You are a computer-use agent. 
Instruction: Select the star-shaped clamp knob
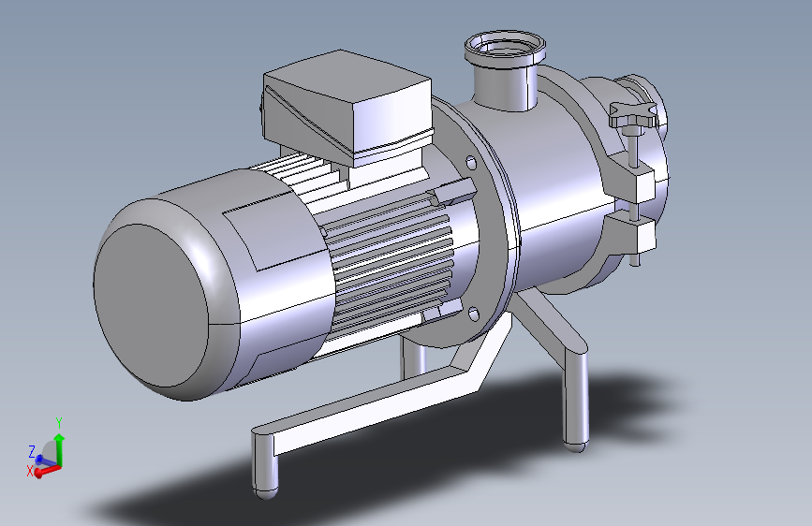pos(633,115)
